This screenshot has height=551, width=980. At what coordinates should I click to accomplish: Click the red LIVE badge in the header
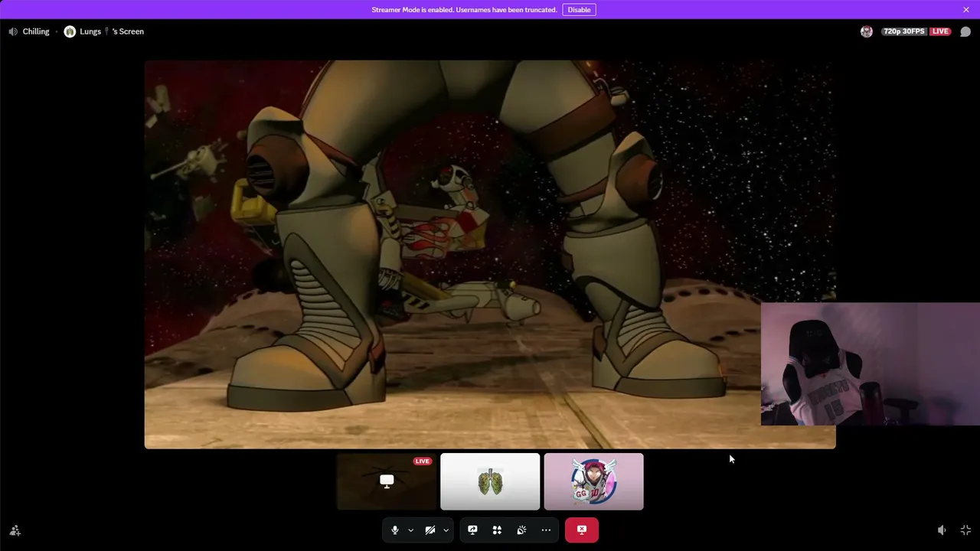pos(940,31)
